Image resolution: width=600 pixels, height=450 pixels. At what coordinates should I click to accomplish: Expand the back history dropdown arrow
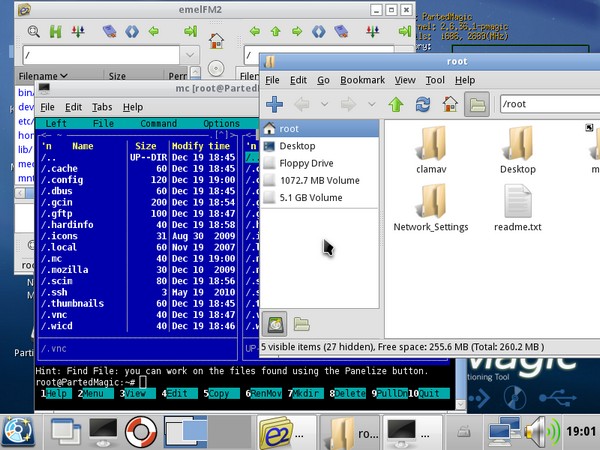323,104
